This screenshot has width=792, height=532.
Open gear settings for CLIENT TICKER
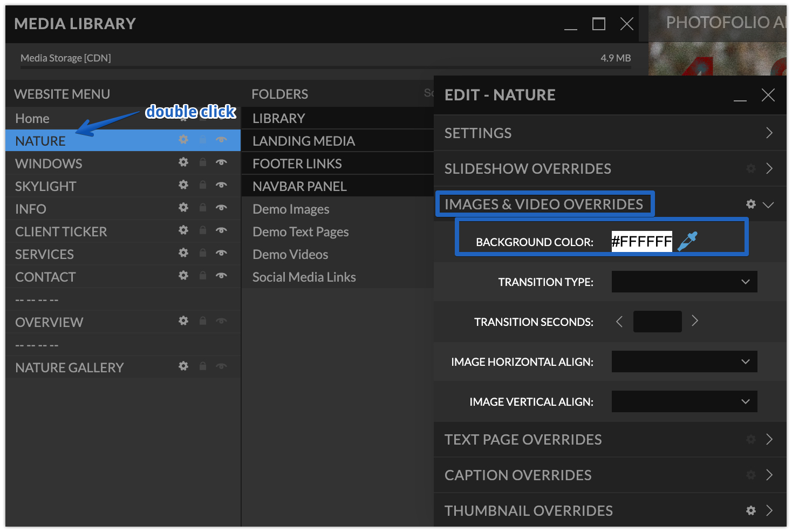(183, 230)
